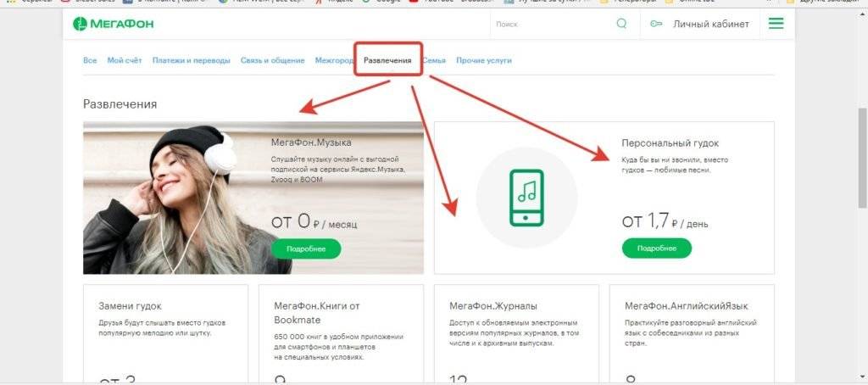Click the MegaFon logo

pyautogui.click(x=112, y=25)
